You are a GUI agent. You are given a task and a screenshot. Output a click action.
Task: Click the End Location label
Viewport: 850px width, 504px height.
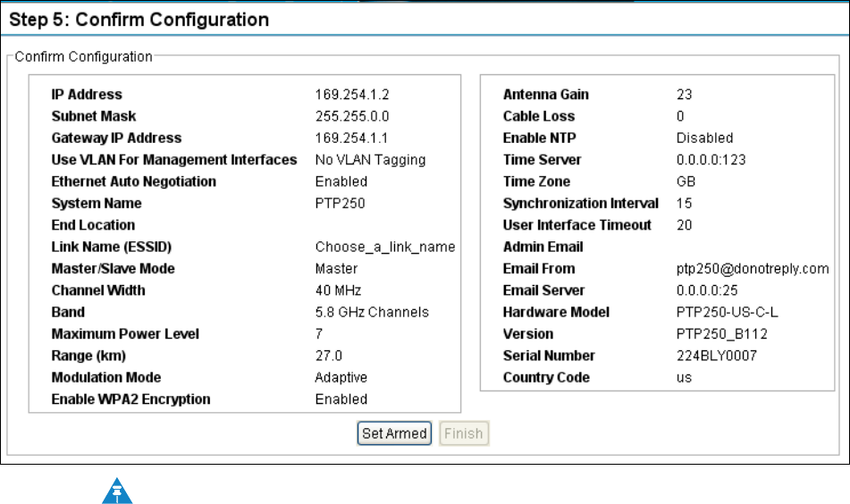click(93, 225)
